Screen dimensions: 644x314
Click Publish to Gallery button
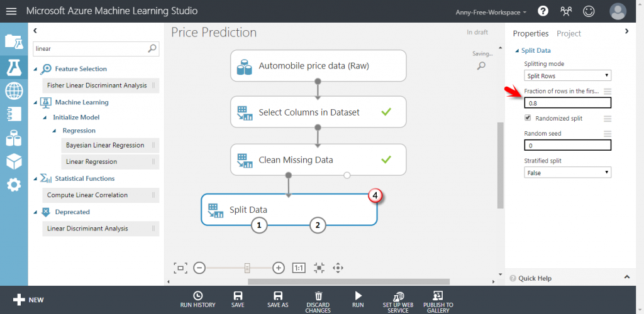pyautogui.click(x=438, y=302)
